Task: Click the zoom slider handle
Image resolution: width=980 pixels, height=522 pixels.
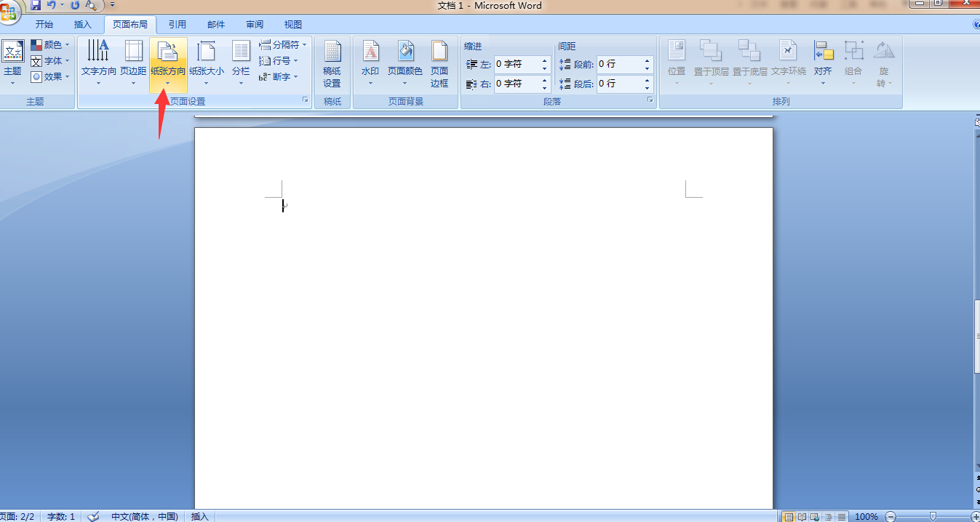Action: [x=933, y=517]
